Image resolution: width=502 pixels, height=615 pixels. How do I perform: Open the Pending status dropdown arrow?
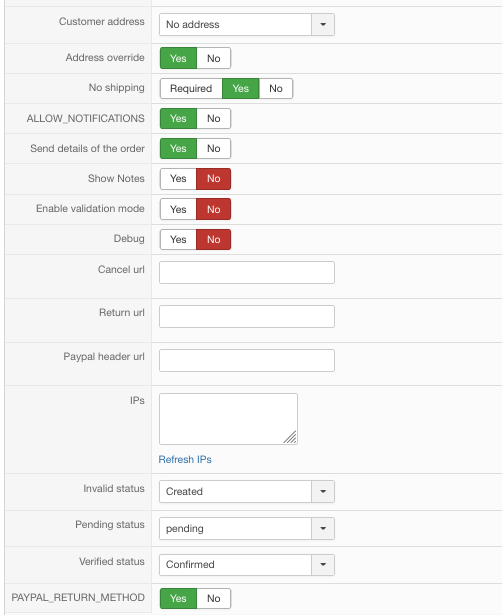[323, 528]
